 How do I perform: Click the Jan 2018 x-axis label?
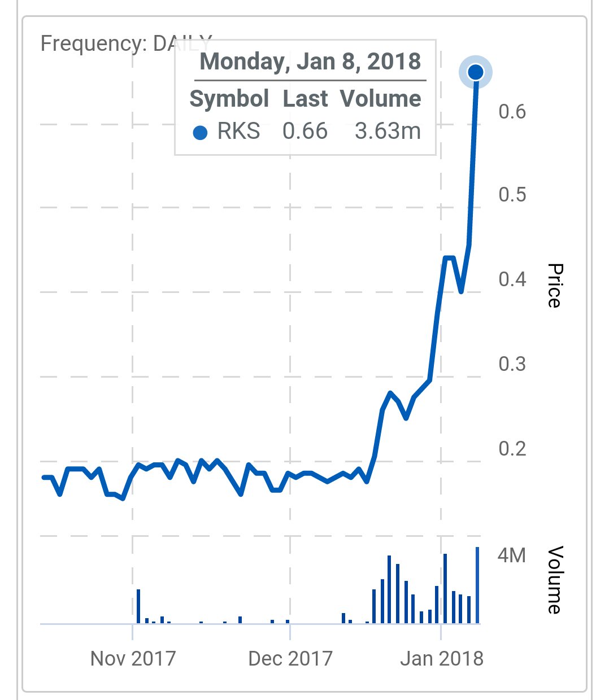click(x=442, y=658)
